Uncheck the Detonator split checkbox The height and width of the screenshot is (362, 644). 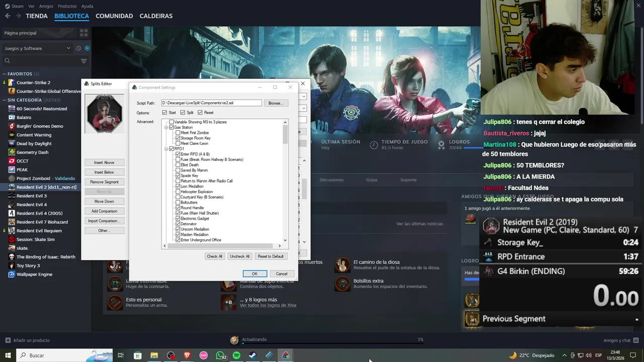tap(178, 224)
